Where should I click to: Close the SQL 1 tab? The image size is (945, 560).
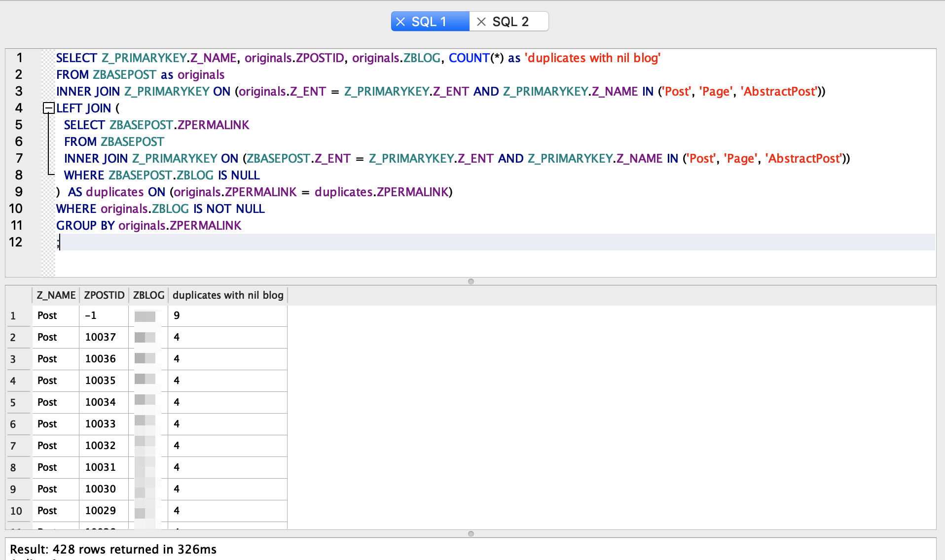400,22
